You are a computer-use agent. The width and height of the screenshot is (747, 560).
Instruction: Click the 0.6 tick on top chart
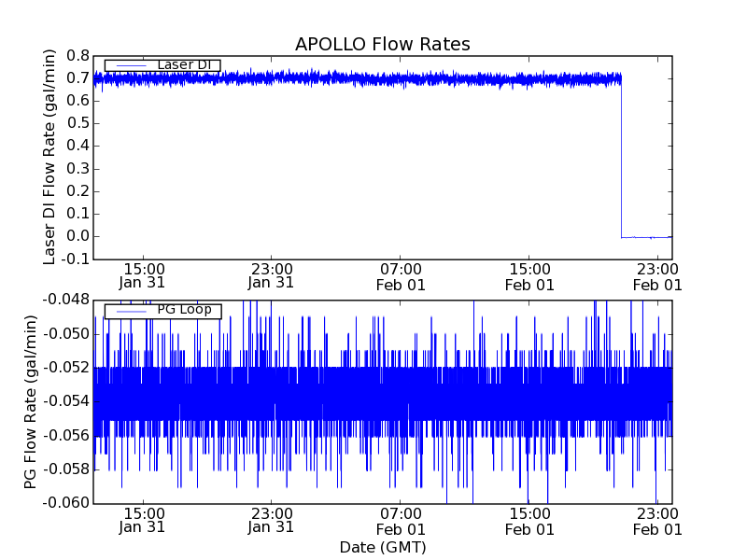point(78,101)
